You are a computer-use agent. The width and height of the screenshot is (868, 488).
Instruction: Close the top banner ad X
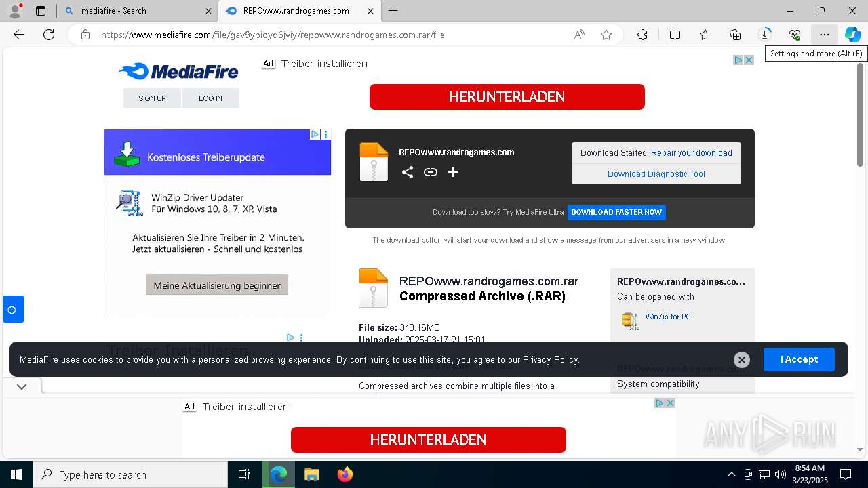tap(749, 60)
